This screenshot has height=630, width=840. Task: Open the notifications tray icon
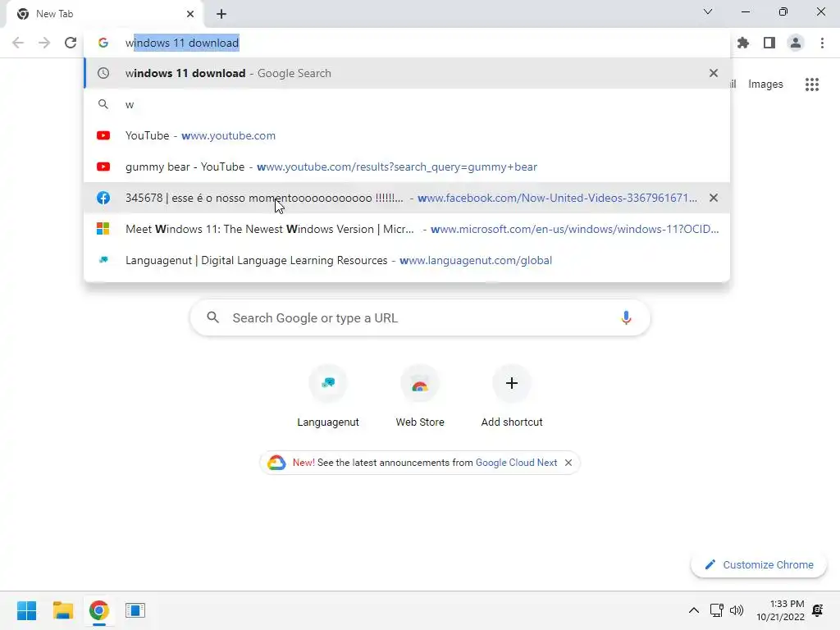coord(818,610)
